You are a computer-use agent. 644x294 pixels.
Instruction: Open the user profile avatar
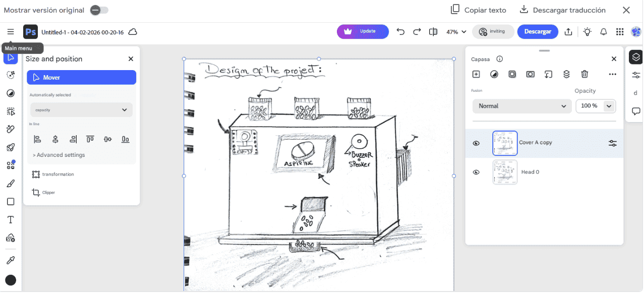(636, 32)
